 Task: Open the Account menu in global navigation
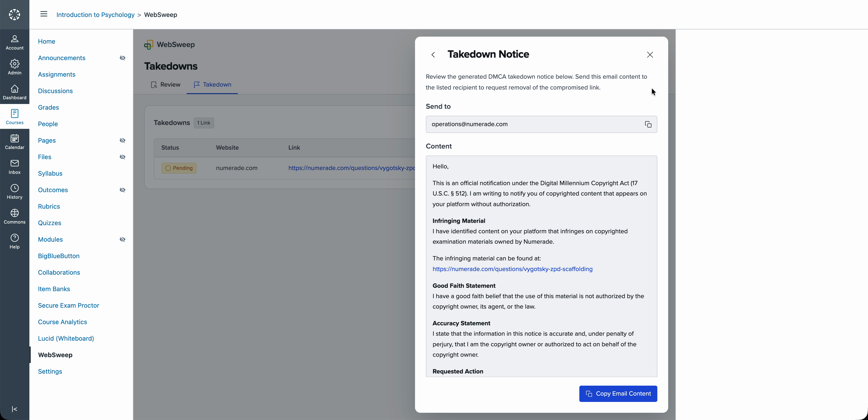pyautogui.click(x=14, y=42)
